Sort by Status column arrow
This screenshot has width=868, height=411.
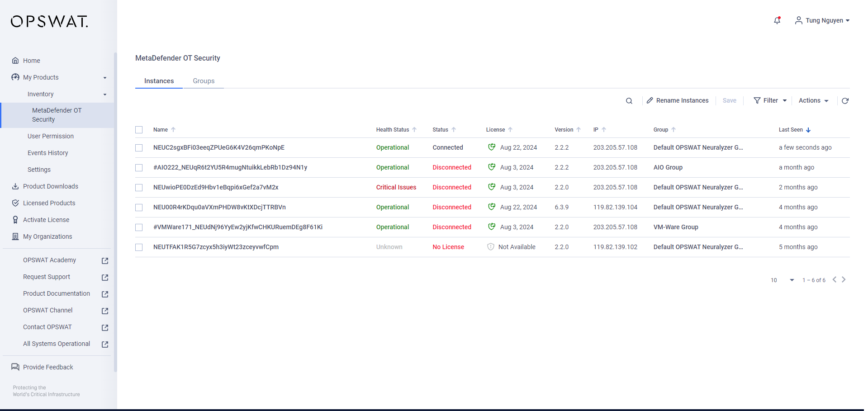454,130
